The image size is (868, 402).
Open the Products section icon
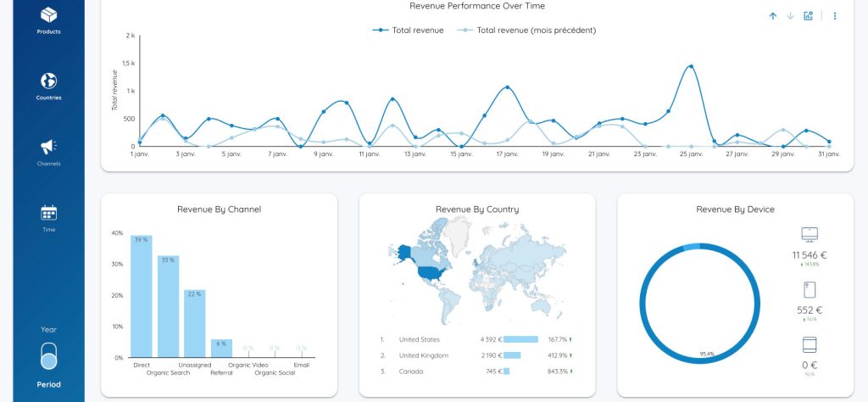tap(48, 15)
